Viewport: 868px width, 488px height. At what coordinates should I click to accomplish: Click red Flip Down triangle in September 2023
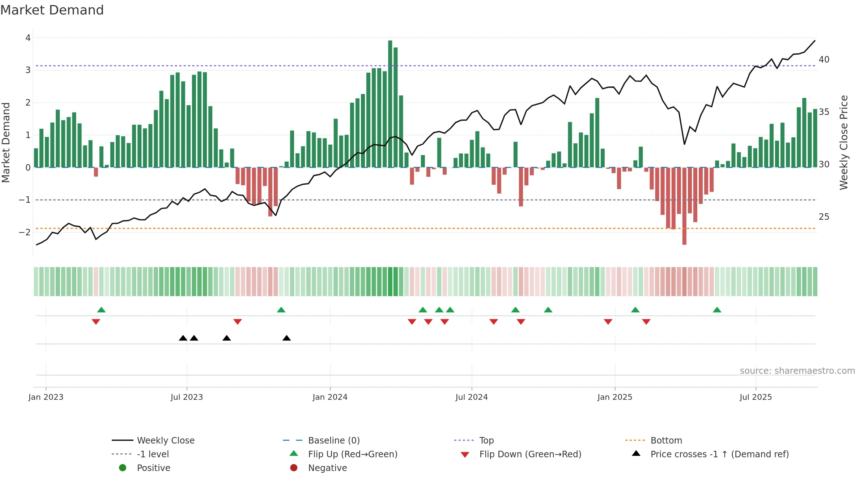238,322
